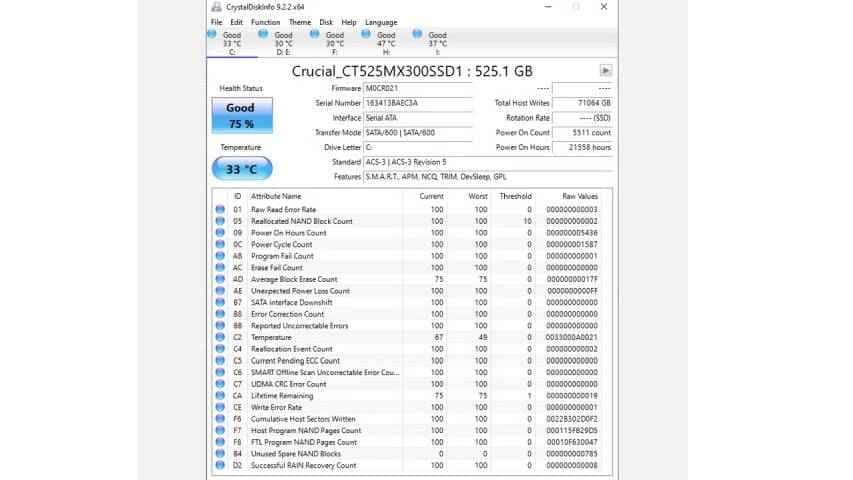Click the Attribute Name column header
This screenshot has width=853, height=480.
point(276,196)
